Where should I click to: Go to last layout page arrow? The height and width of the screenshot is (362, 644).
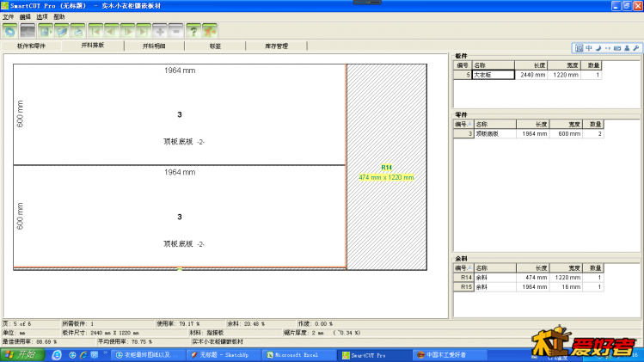pyautogui.click(x=144, y=31)
